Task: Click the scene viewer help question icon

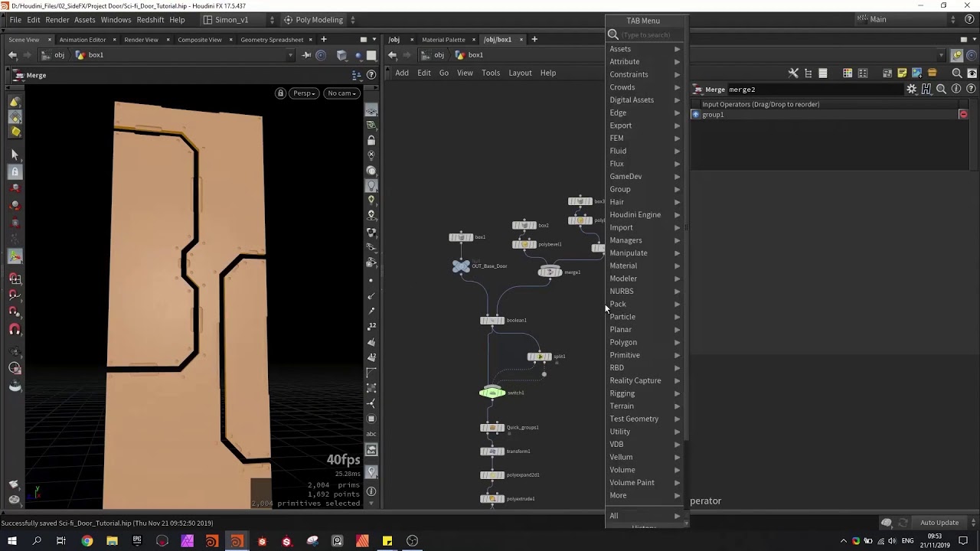Action: point(371,75)
